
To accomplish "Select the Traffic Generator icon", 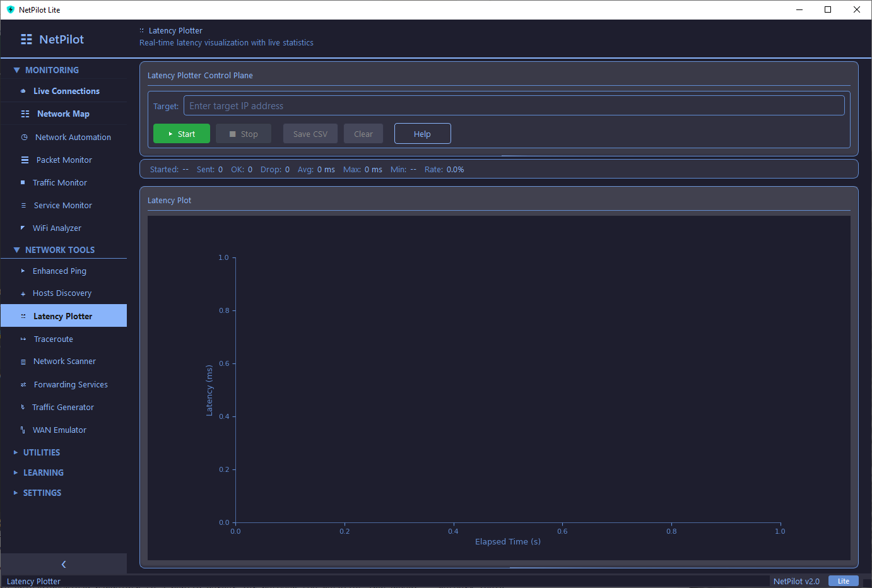I will point(22,407).
